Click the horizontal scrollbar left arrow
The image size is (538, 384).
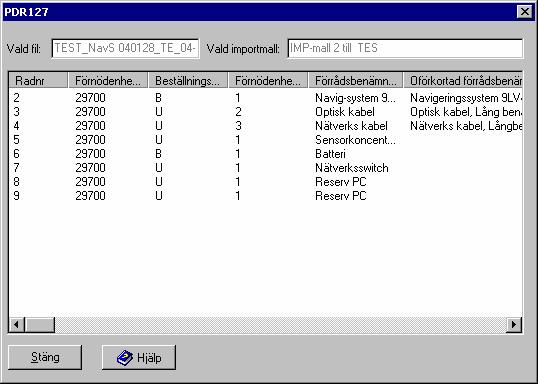[16, 324]
